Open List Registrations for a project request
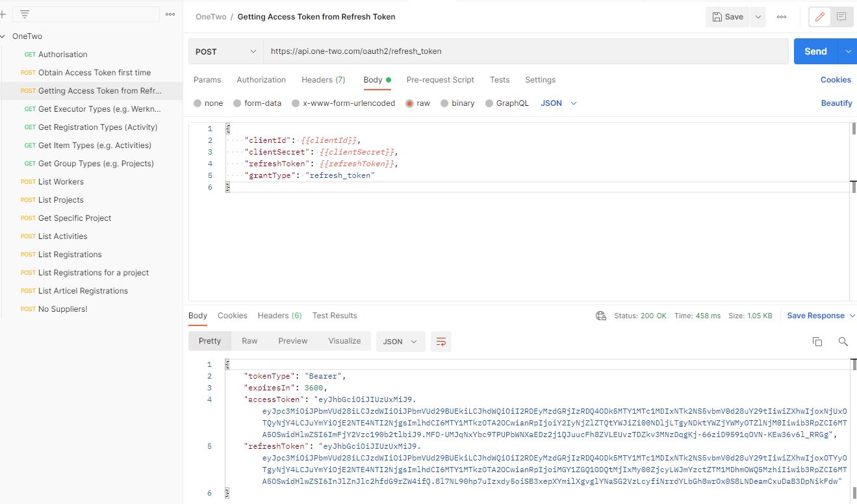The width and height of the screenshot is (857, 504). (94, 273)
